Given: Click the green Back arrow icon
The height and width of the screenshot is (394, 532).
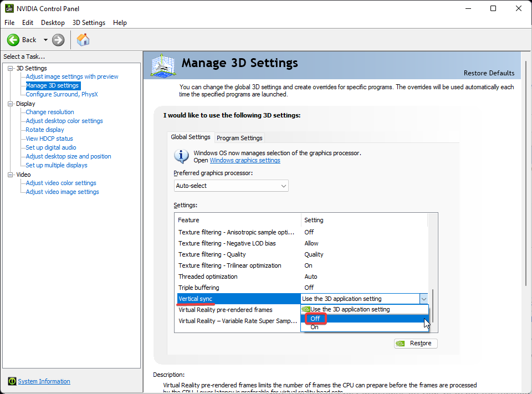Looking at the screenshot, I should pyautogui.click(x=13, y=40).
